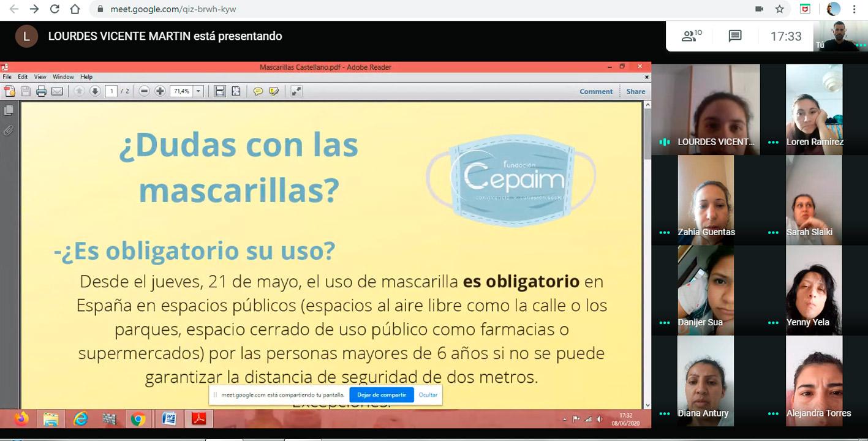The image size is (868, 441).
Task: Open options for Loren Ramirez tile
Action: [773, 142]
